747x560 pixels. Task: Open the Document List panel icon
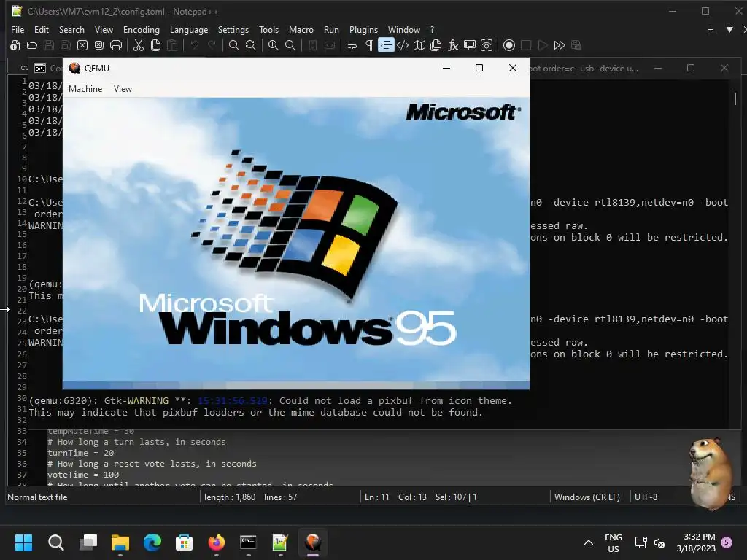436,45
